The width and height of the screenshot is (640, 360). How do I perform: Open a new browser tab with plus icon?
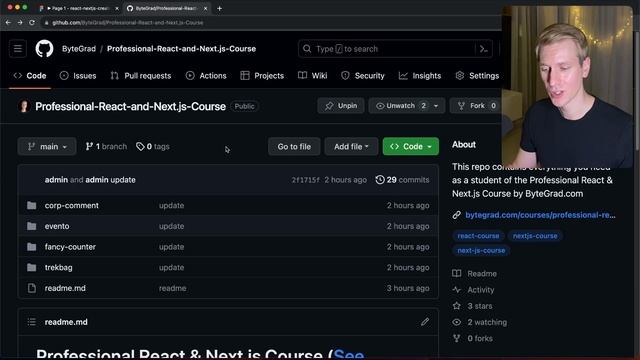point(220,8)
